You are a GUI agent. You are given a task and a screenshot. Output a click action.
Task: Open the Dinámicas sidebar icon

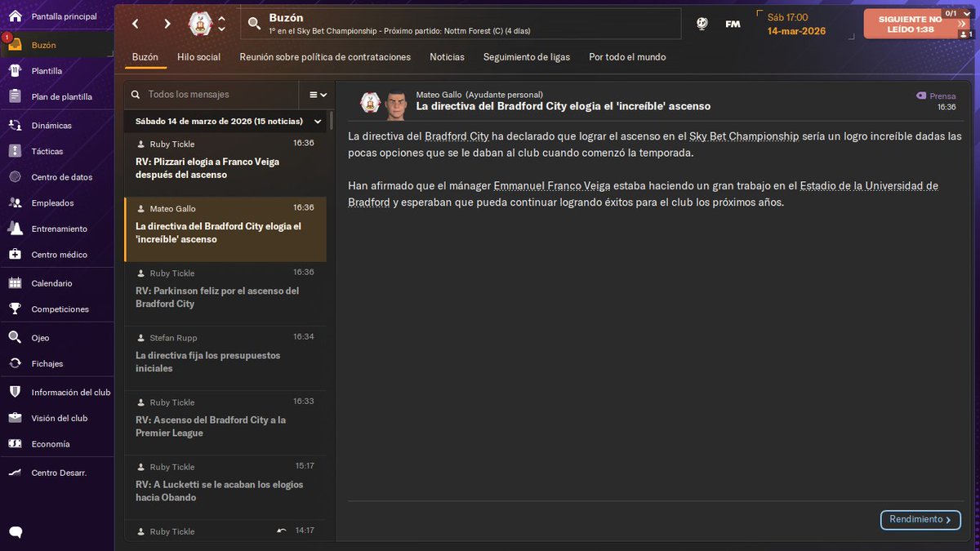pyautogui.click(x=15, y=126)
